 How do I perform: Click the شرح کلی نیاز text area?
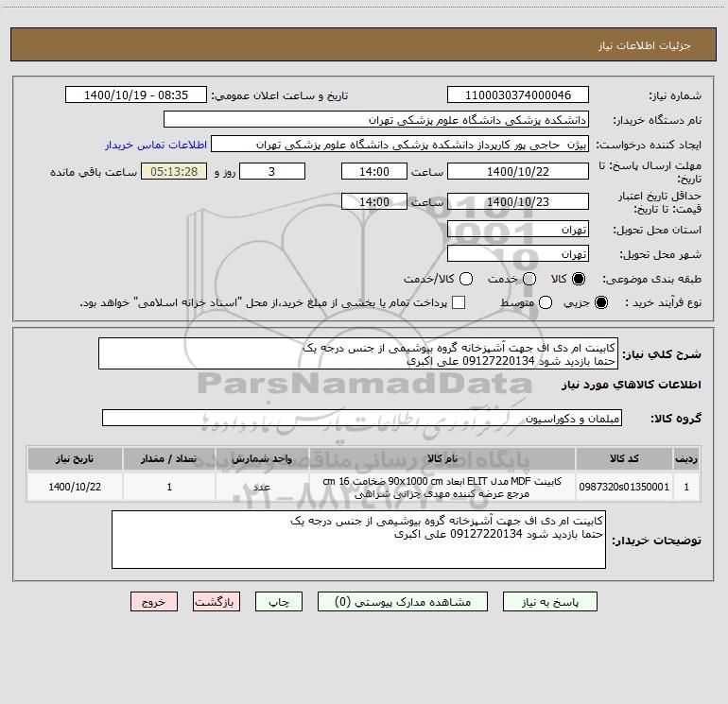(358, 354)
